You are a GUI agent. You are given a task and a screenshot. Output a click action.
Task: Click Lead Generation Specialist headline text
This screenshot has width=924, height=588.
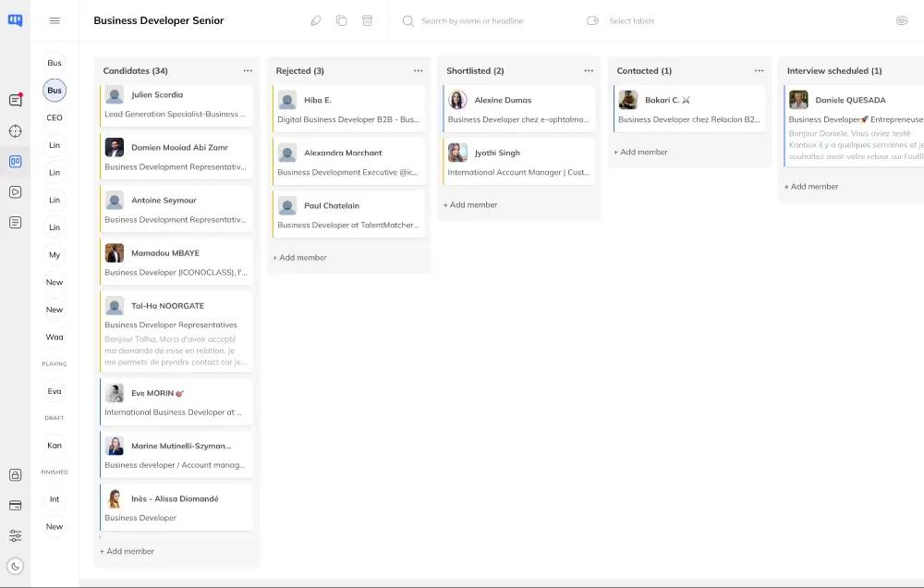pos(175,115)
